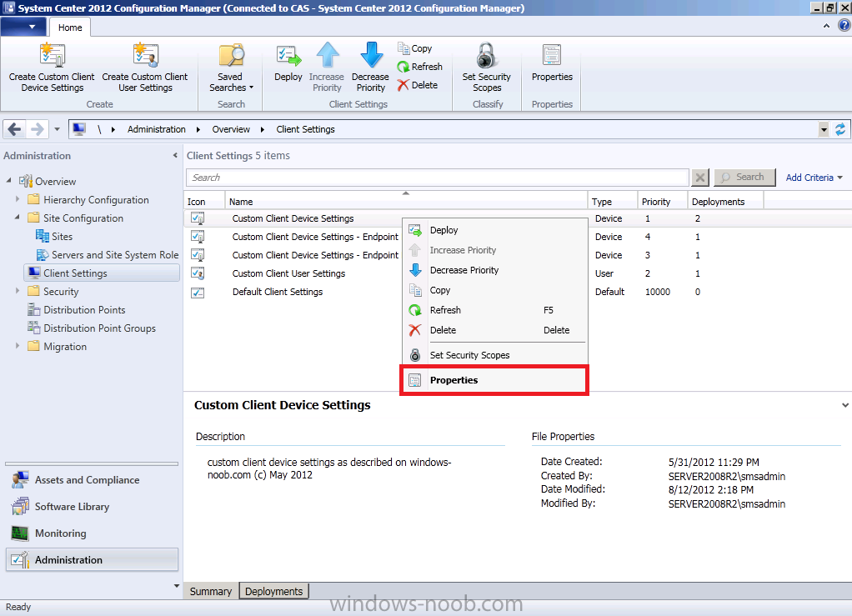The height and width of the screenshot is (616, 852).
Task: Select Client Settings node in tree
Action: coord(102,273)
